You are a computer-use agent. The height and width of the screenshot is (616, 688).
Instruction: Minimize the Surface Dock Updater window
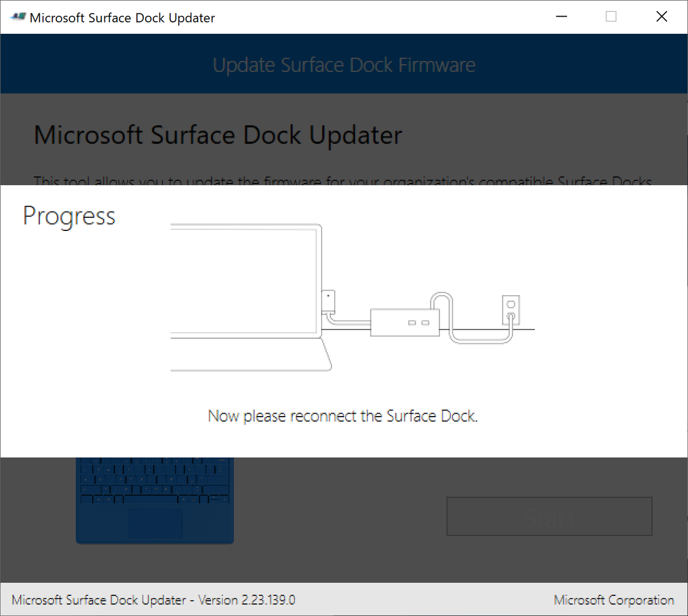click(x=562, y=17)
